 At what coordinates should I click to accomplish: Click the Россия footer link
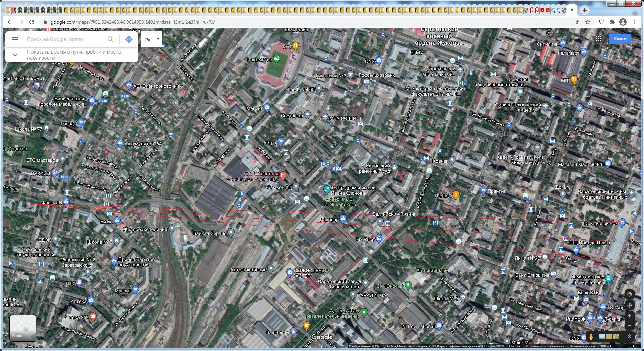[x=515, y=346]
